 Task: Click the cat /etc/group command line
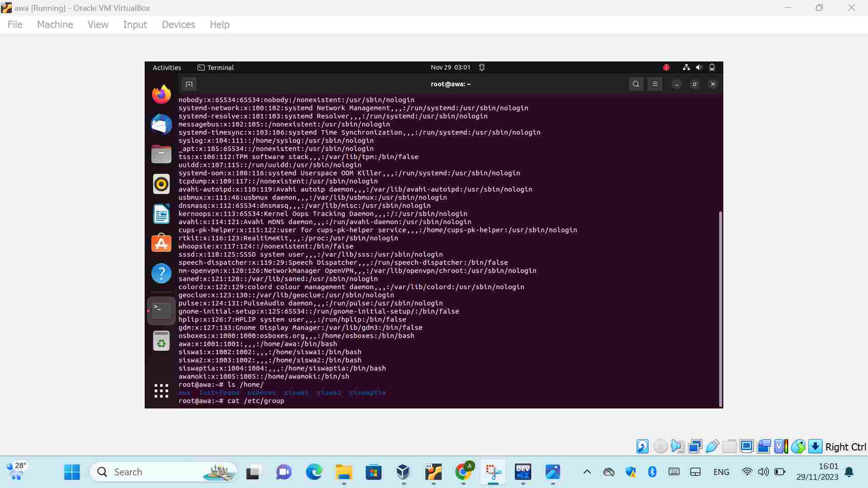click(x=231, y=401)
